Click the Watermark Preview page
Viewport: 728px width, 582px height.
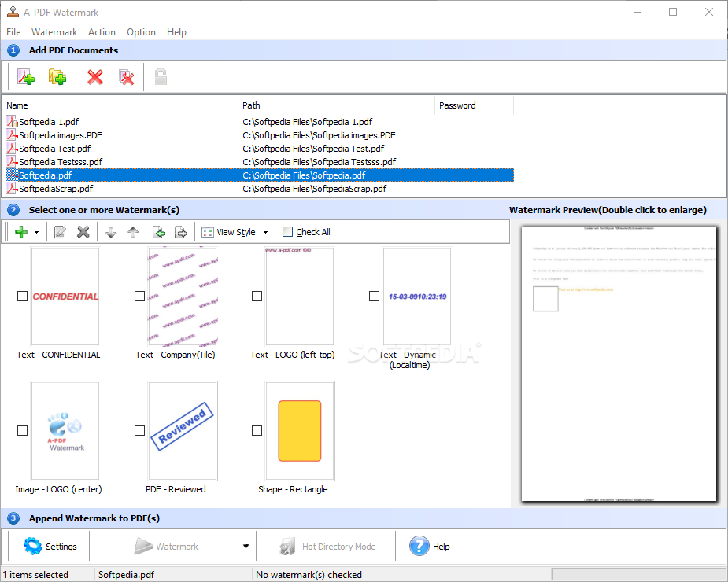(619, 363)
